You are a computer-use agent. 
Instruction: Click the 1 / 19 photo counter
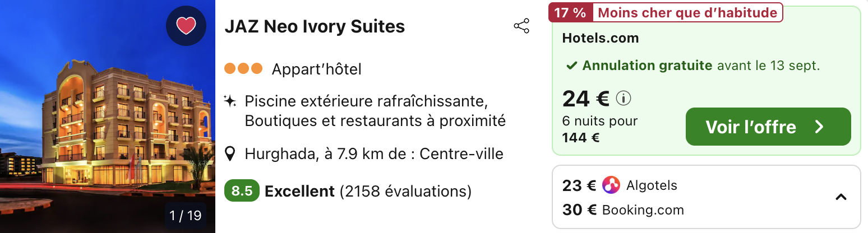pyautogui.click(x=185, y=215)
